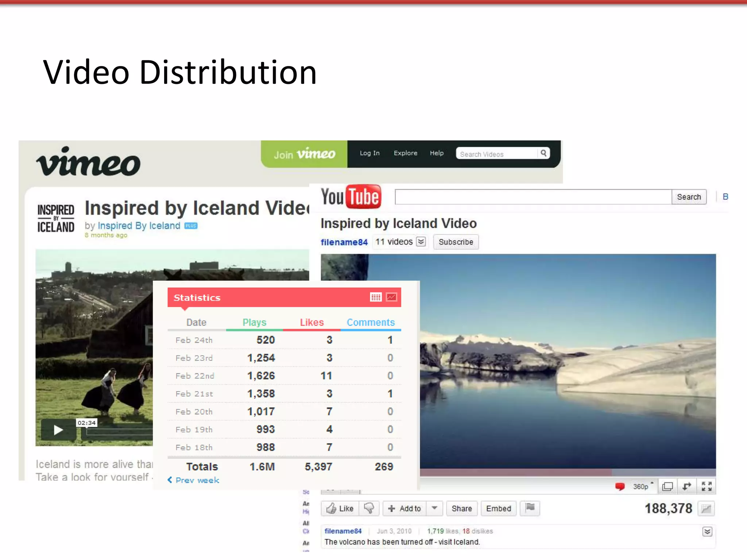Open the filename84 channel link
Screen dimensions: 747x560
[344, 242]
